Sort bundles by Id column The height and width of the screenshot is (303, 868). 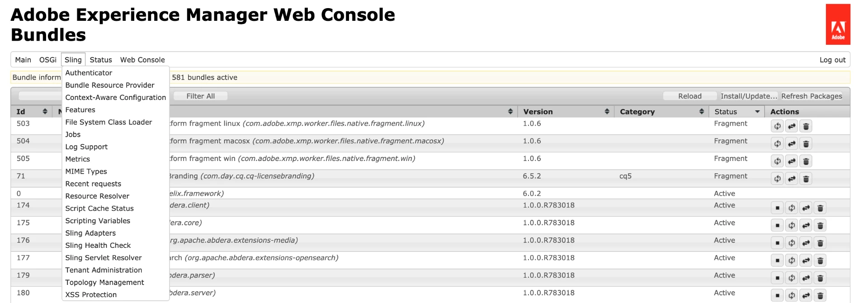(x=32, y=112)
